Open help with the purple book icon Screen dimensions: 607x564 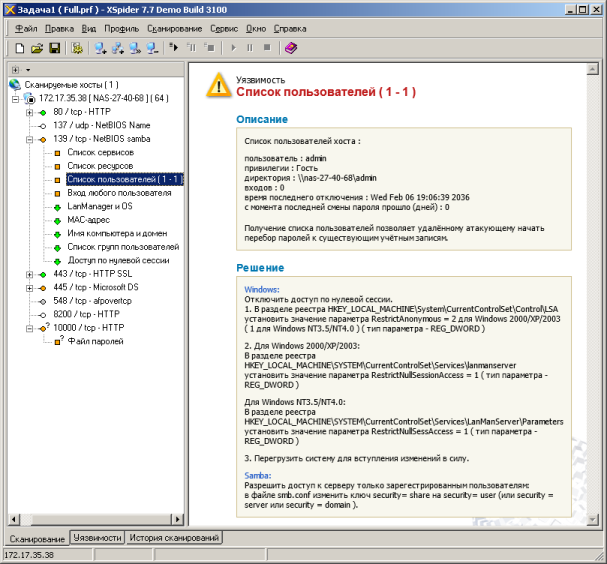pos(291,48)
